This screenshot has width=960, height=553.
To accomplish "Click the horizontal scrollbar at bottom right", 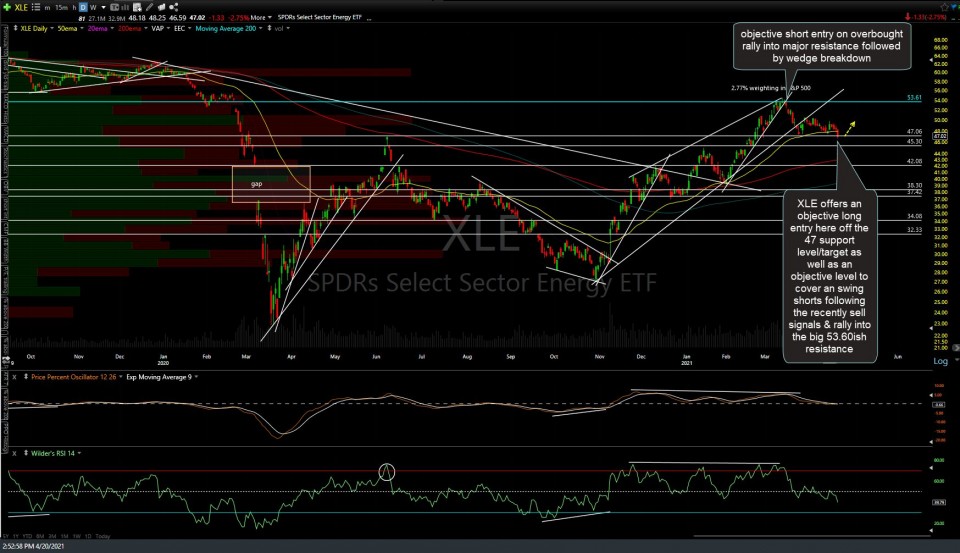I will (x=812, y=536).
